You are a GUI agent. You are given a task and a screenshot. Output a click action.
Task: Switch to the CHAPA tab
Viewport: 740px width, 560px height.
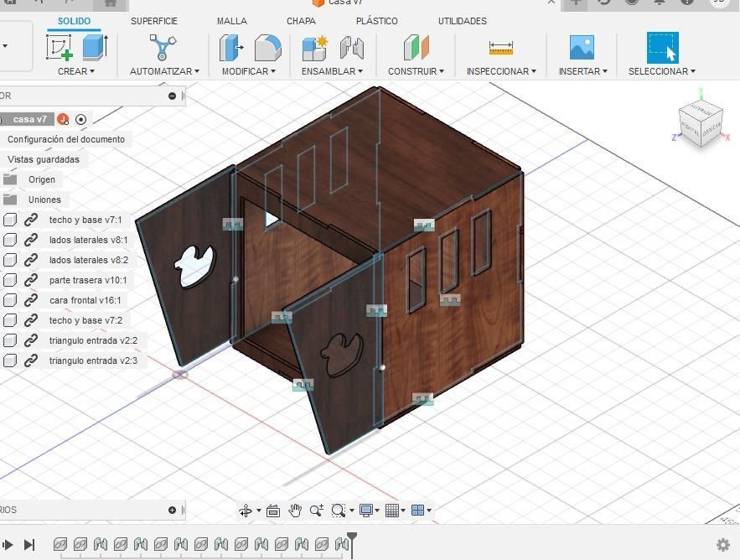pos(301,21)
